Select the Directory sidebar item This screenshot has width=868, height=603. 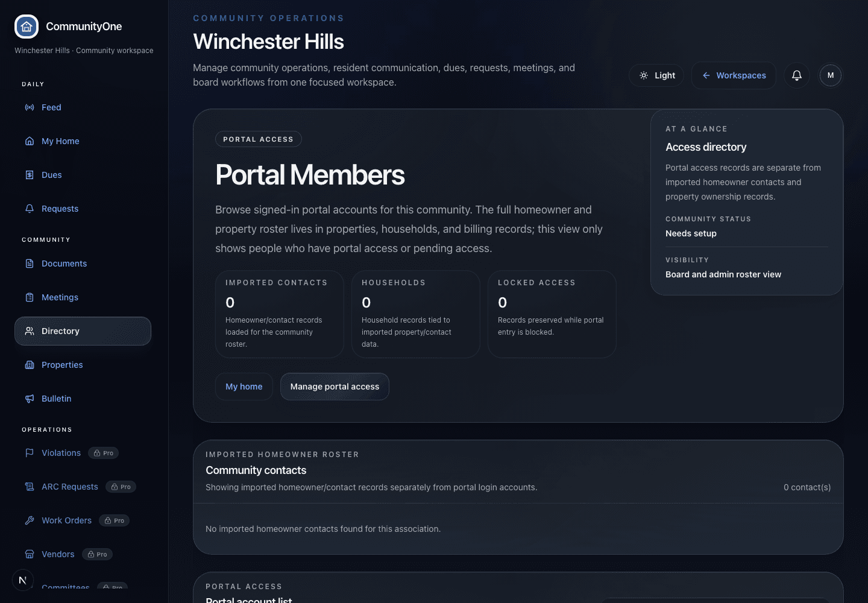[83, 331]
